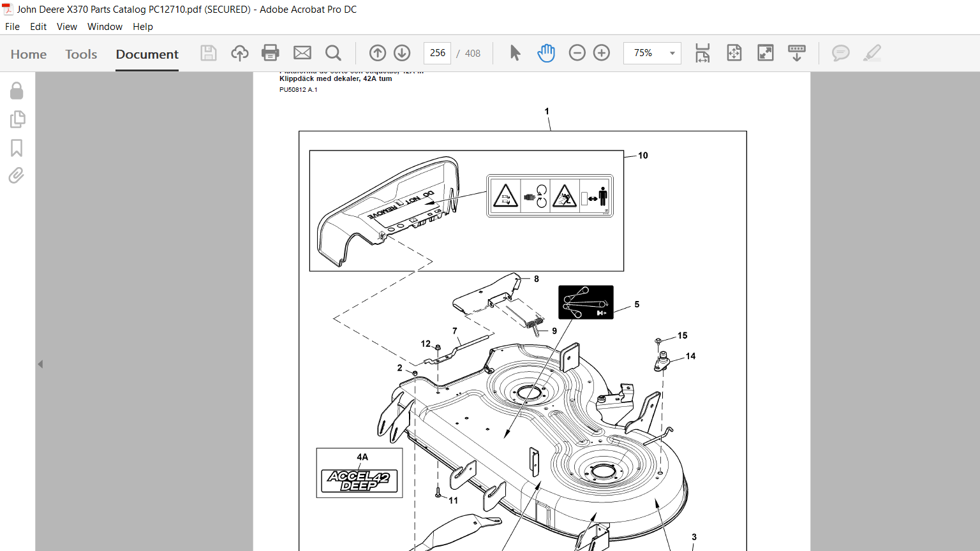Click the cloud upload icon

point(240,53)
